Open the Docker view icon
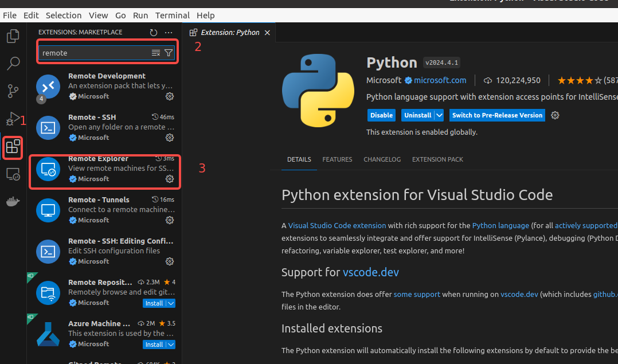Viewport: 618px width, 364px height. click(13, 202)
